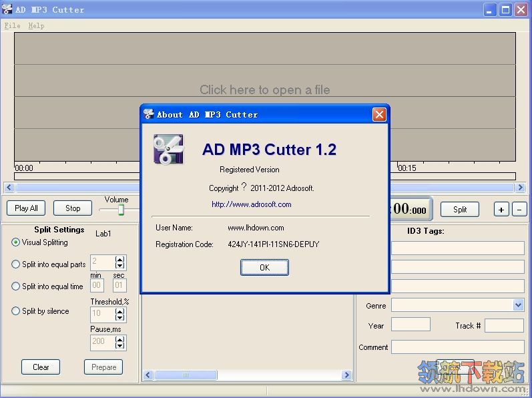
Task: Click the app icon in the About title bar
Action: 148,114
